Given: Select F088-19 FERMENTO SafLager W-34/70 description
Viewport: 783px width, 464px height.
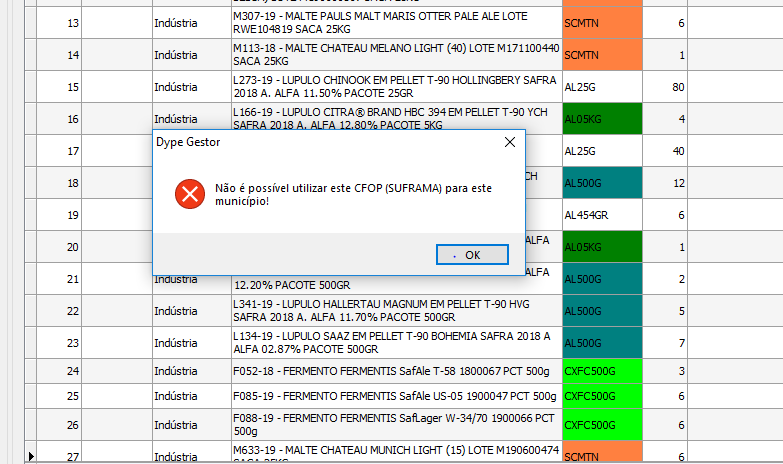Looking at the screenshot, I should pos(397,425).
